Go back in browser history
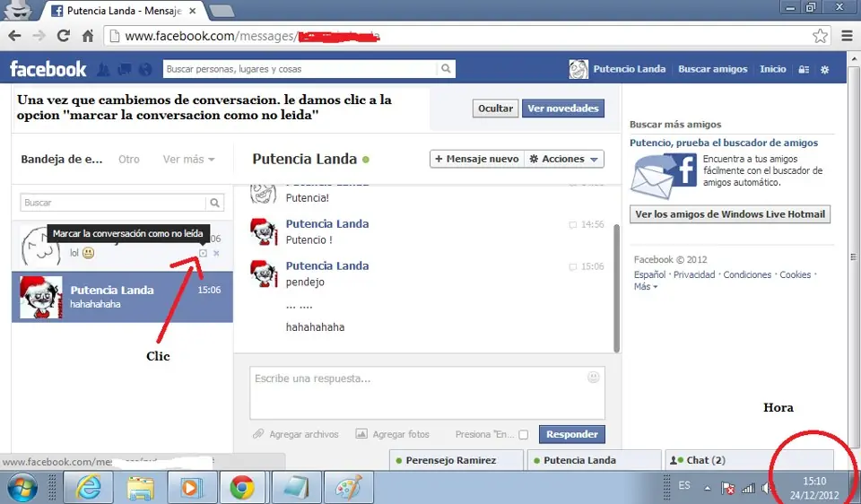The width and height of the screenshot is (861, 504). click(x=15, y=36)
